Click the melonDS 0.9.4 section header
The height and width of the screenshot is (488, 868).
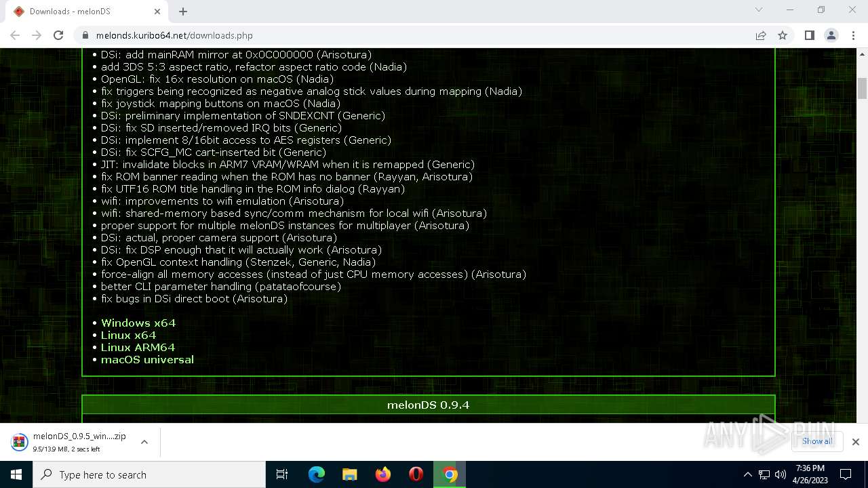[428, 405]
